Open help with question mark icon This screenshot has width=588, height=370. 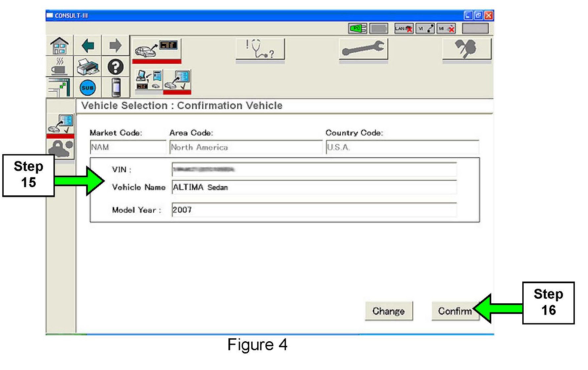[x=116, y=67]
